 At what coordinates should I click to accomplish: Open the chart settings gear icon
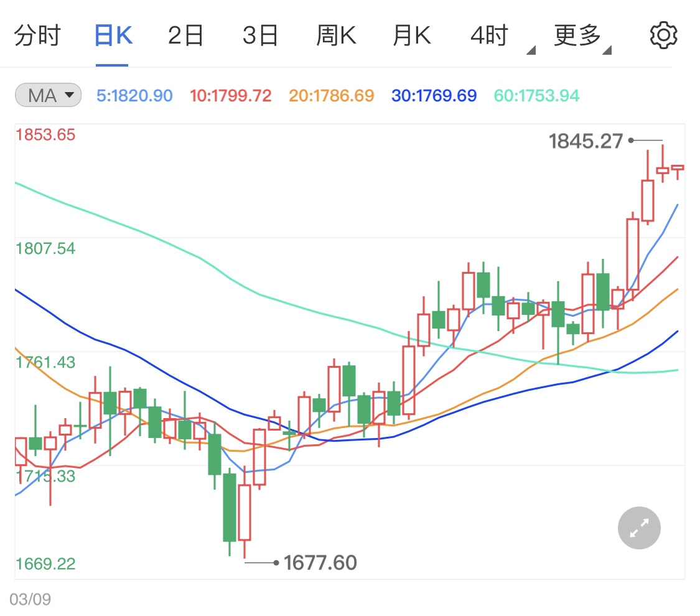(x=663, y=35)
